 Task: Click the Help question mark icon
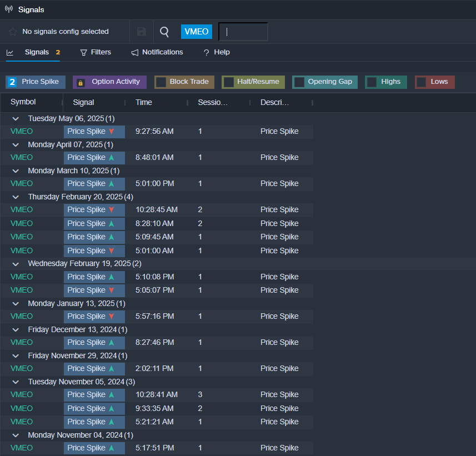click(206, 52)
